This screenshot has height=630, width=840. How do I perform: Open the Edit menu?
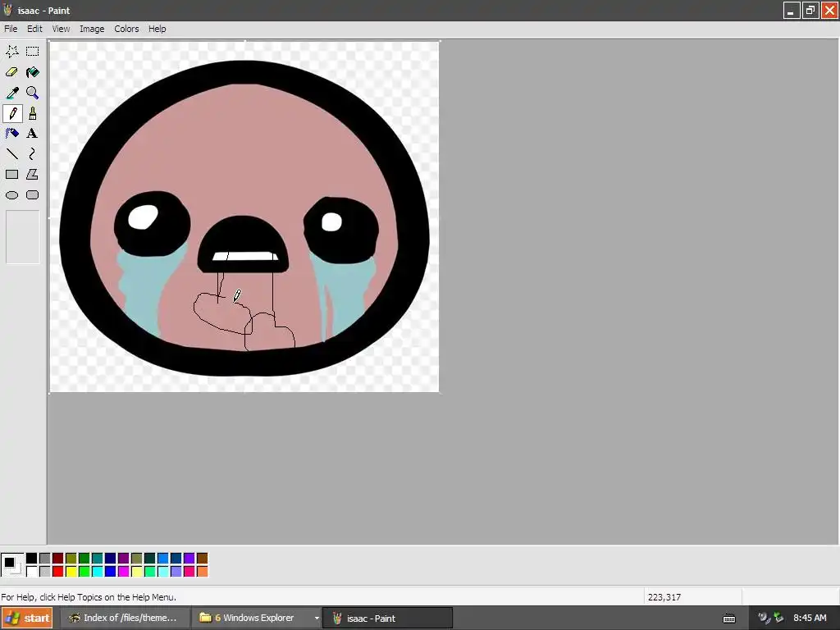[x=34, y=29]
